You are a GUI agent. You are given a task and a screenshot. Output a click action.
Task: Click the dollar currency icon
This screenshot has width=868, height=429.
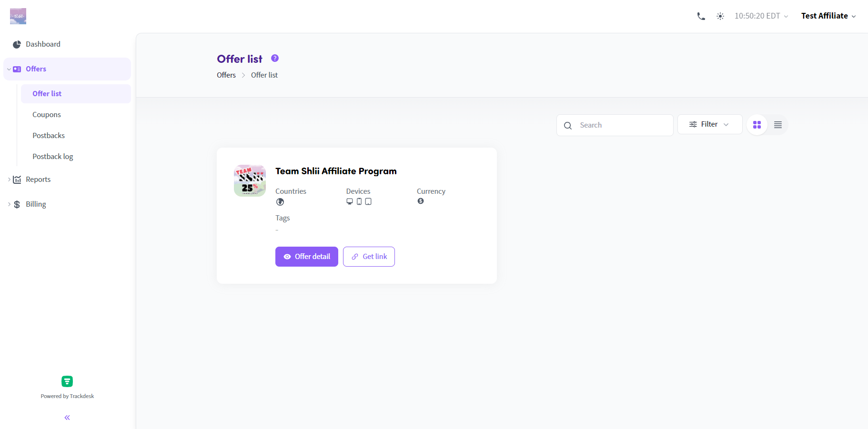421,201
